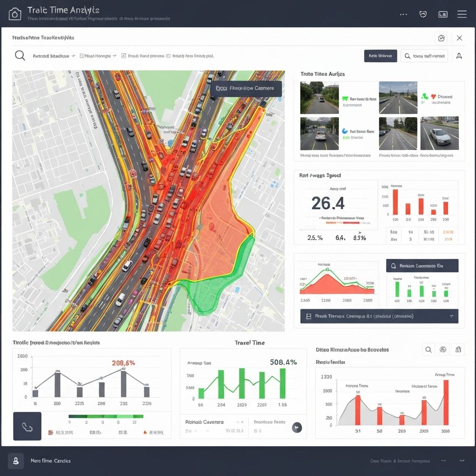
Task: Click the phone icon in the bottom-left tile
Action: pyautogui.click(x=26, y=426)
